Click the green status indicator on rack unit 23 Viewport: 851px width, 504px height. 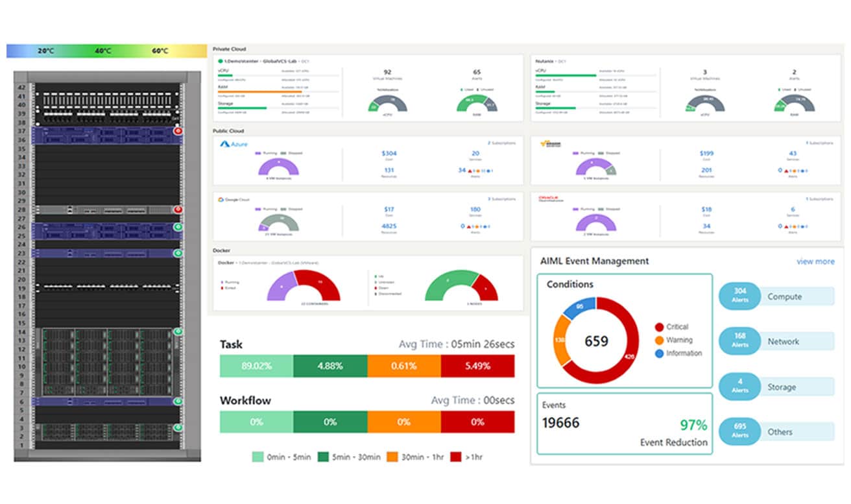(x=177, y=253)
